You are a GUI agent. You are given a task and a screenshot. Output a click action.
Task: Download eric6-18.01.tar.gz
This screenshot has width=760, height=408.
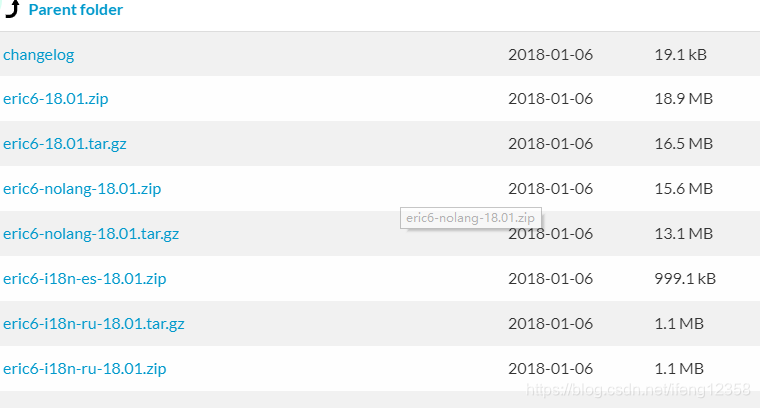[x=65, y=144]
